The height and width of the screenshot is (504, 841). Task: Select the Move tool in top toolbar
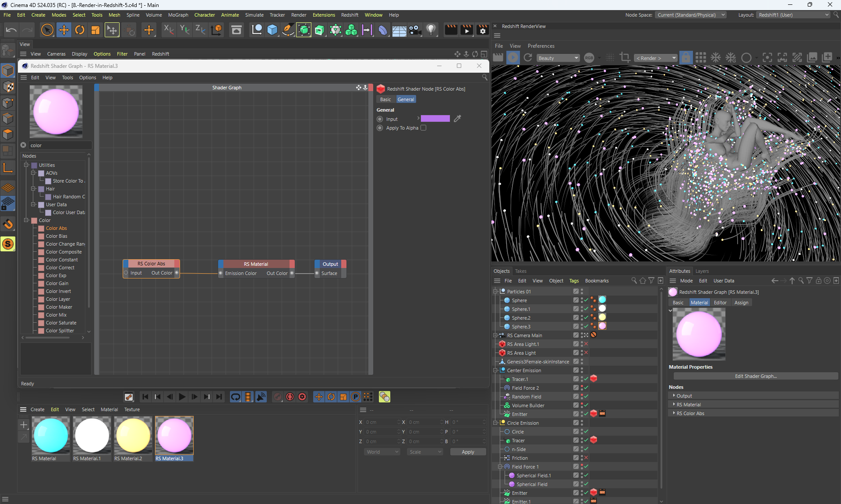[x=64, y=30]
